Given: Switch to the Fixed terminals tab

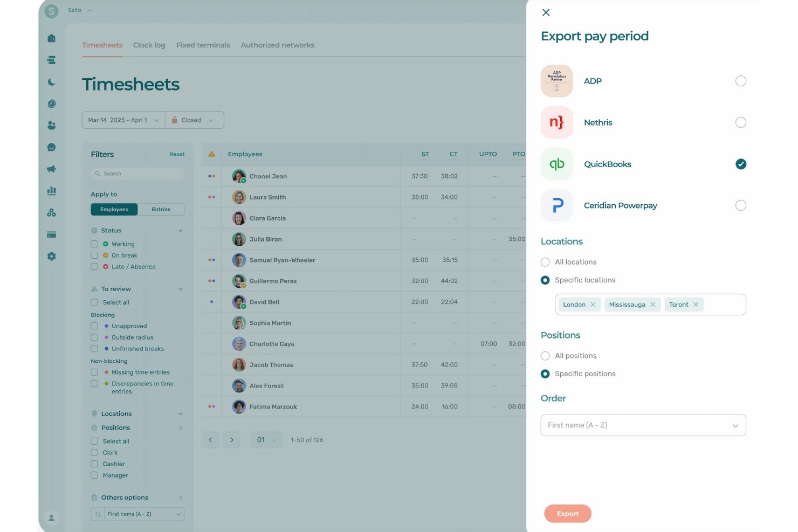Looking at the screenshot, I should (x=203, y=45).
